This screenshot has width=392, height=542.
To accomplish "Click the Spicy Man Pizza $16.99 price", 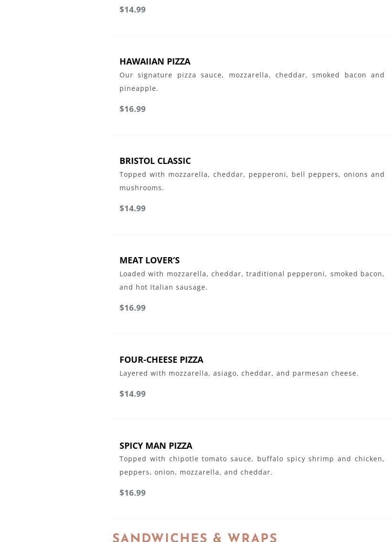I will (x=132, y=493).
